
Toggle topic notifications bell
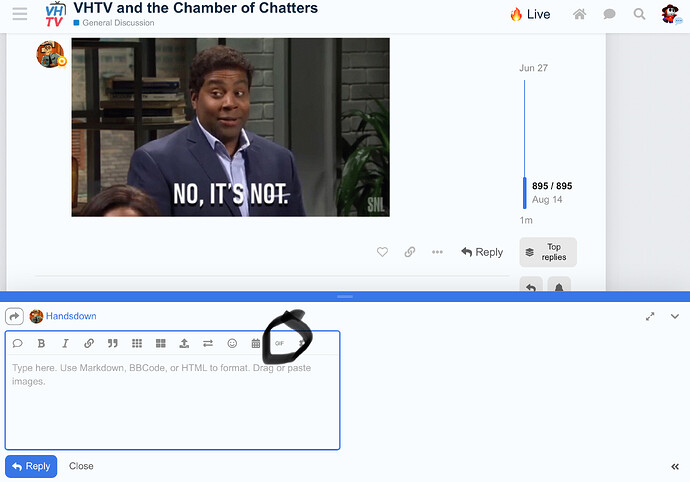click(x=559, y=288)
